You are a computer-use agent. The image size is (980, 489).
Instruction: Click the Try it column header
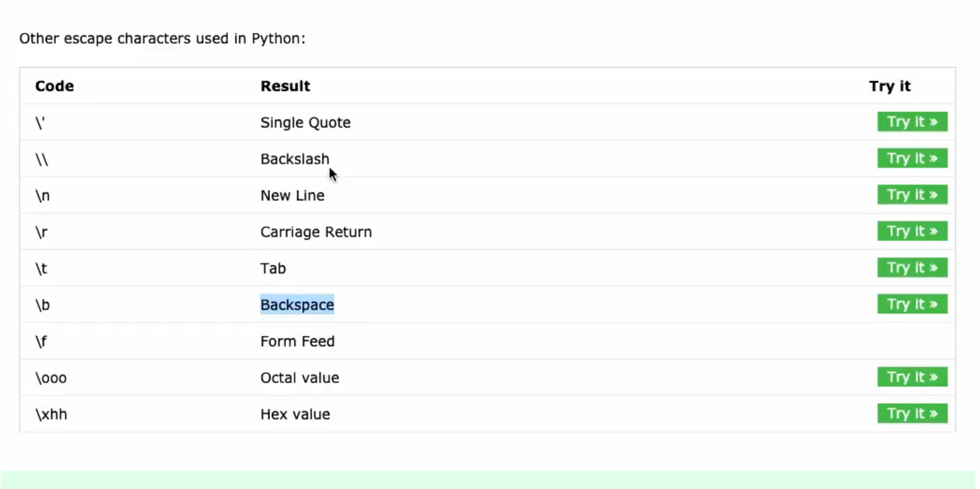pyautogui.click(x=890, y=86)
